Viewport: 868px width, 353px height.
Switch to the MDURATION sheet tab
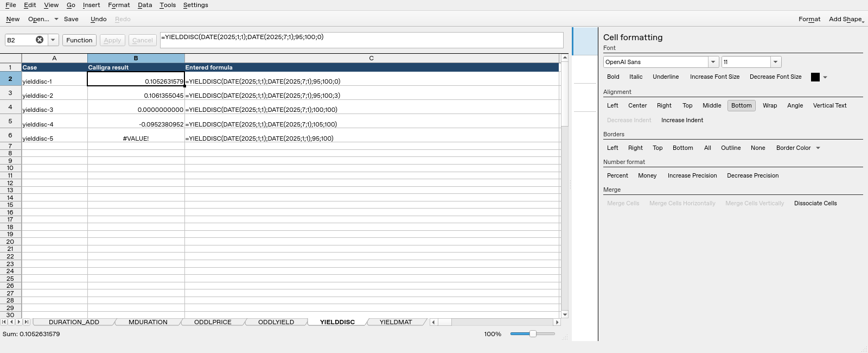point(148,322)
